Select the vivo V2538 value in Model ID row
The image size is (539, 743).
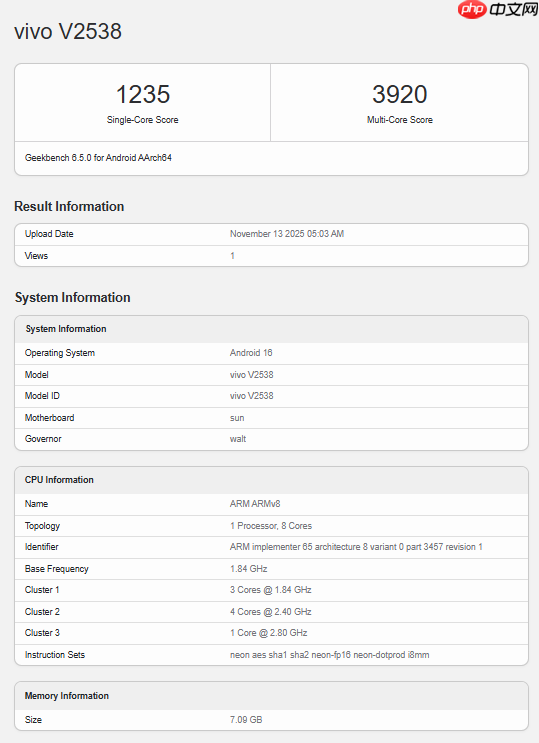click(251, 396)
